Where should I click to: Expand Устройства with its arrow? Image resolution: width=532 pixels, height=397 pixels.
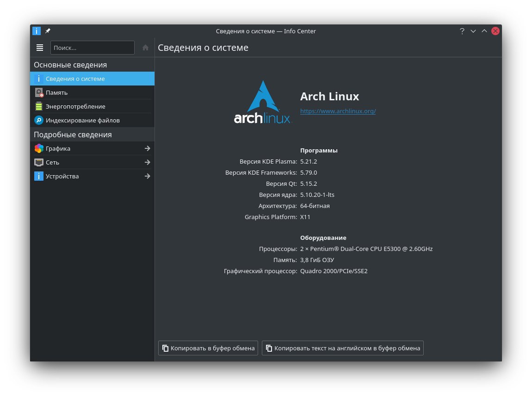[147, 176]
